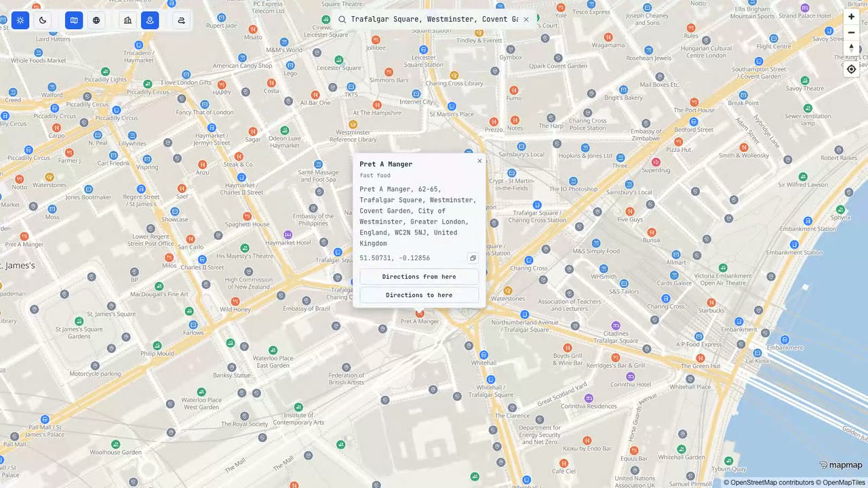Select the Steak & Co. marker
Viewport: 868px width, 488px height.
[x=239, y=156]
